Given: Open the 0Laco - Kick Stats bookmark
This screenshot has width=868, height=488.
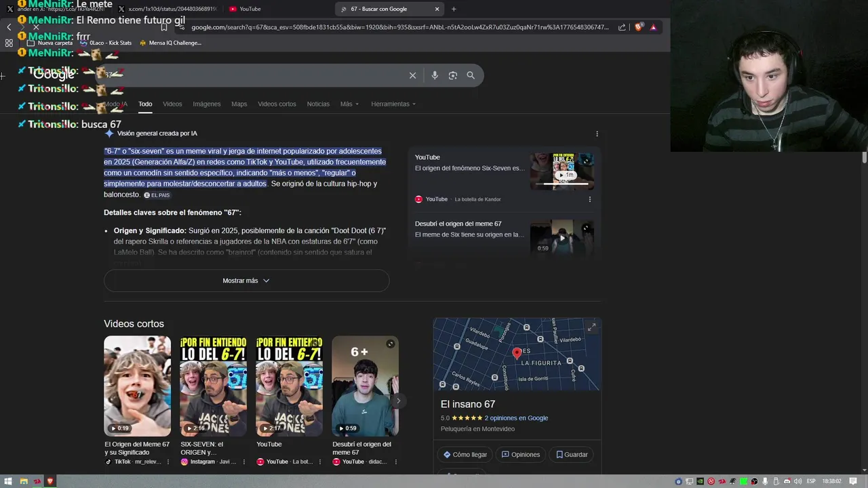Looking at the screenshot, I should point(106,43).
